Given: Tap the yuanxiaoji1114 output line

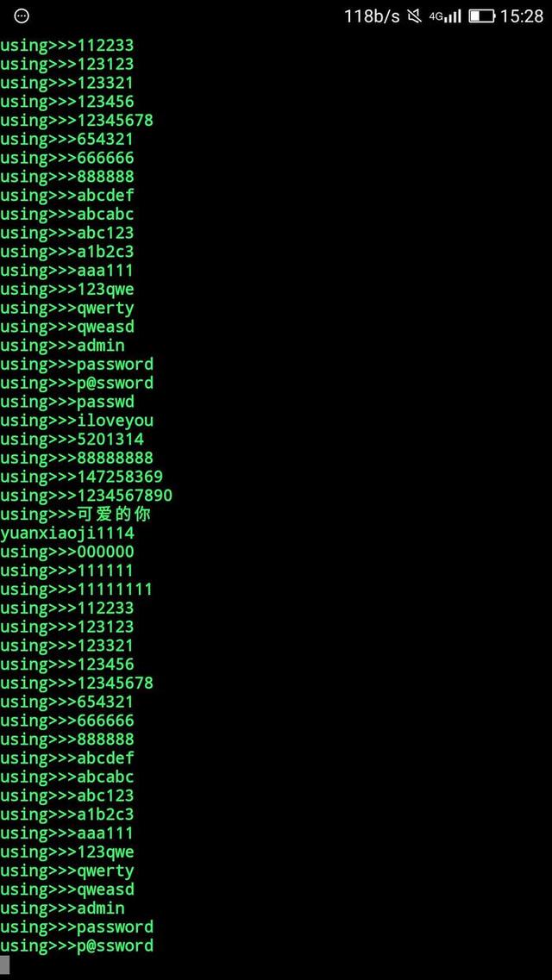Looking at the screenshot, I should pyautogui.click(x=67, y=534).
